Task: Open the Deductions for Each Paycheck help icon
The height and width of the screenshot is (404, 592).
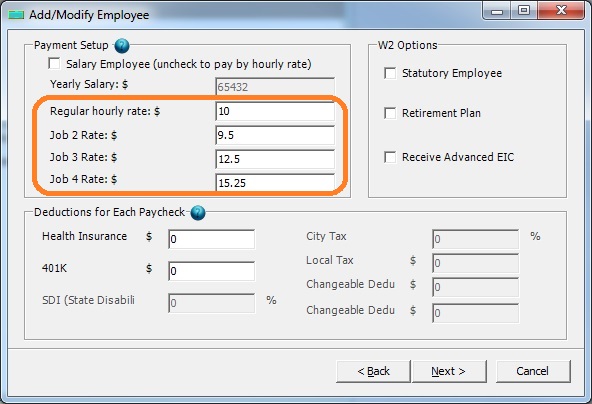Action: coord(198,213)
